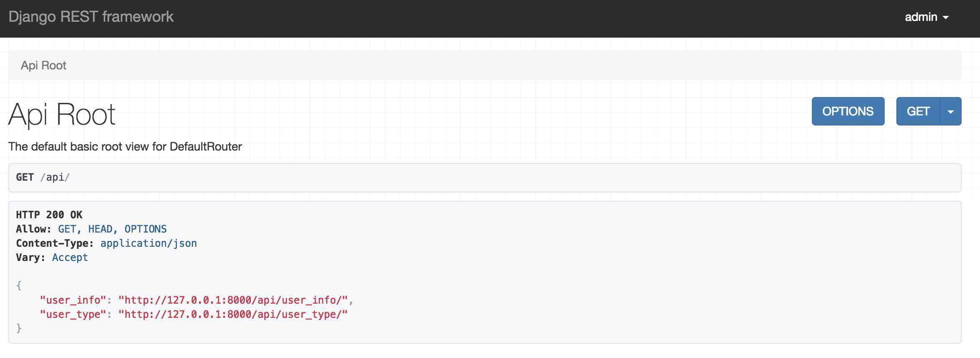Click the Allow header value GET, HEAD, OPTIONS

112,229
